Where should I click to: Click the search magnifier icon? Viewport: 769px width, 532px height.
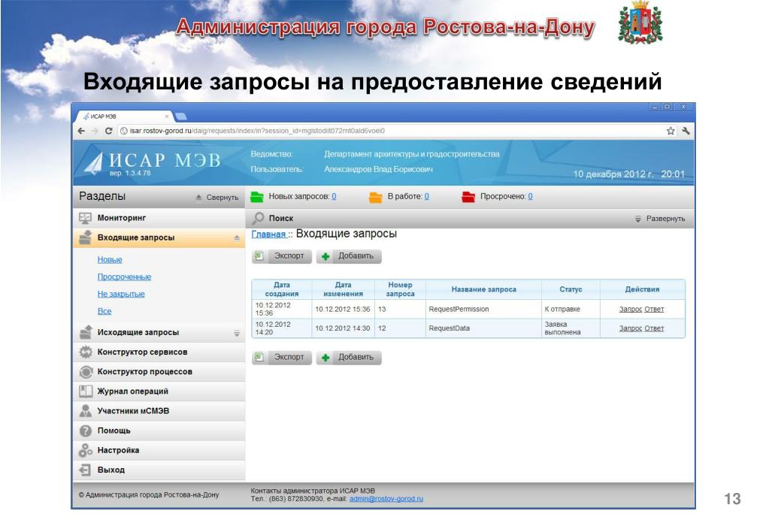pyautogui.click(x=258, y=218)
